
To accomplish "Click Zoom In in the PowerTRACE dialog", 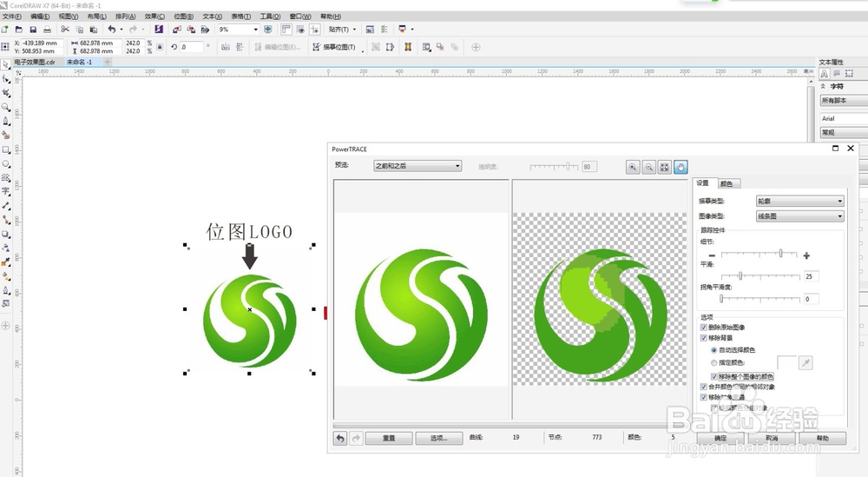I will (633, 167).
